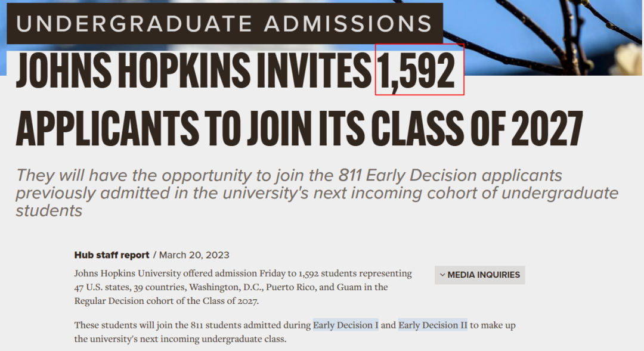Follow the Early Decision II link
This screenshot has width=644, height=351.
[432, 325]
